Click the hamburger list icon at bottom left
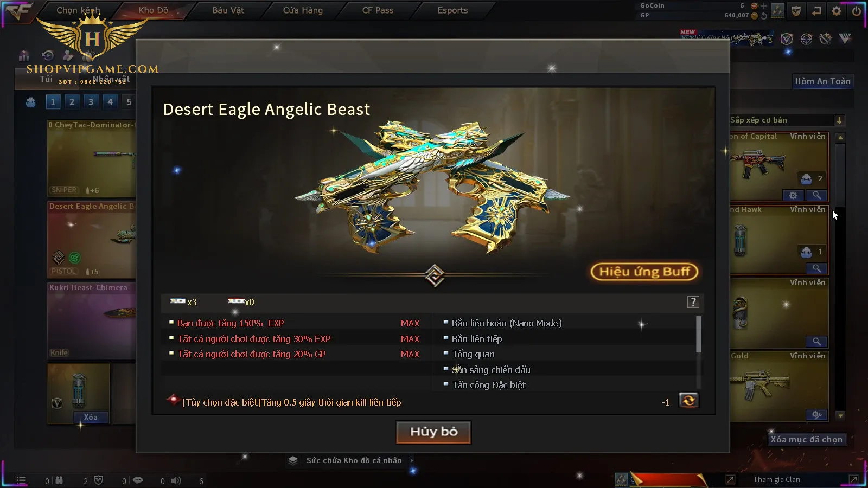This screenshot has height=488, width=868. tap(21, 480)
